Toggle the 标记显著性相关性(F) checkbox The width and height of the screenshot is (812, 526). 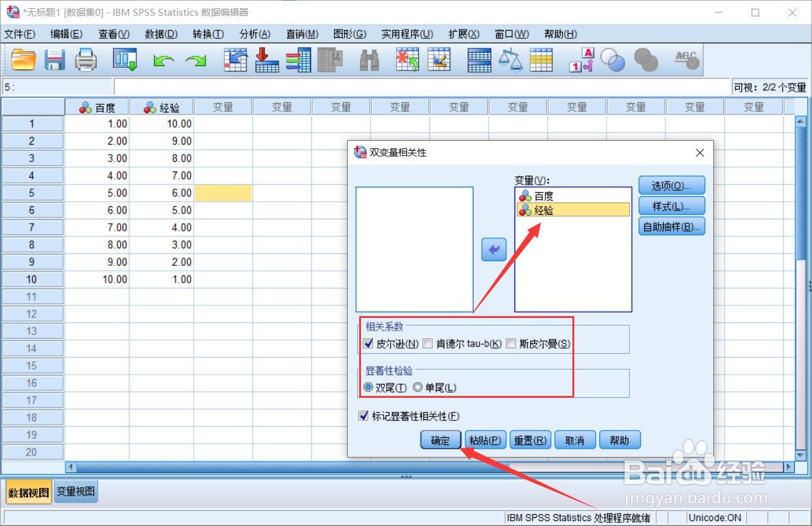pos(363,416)
